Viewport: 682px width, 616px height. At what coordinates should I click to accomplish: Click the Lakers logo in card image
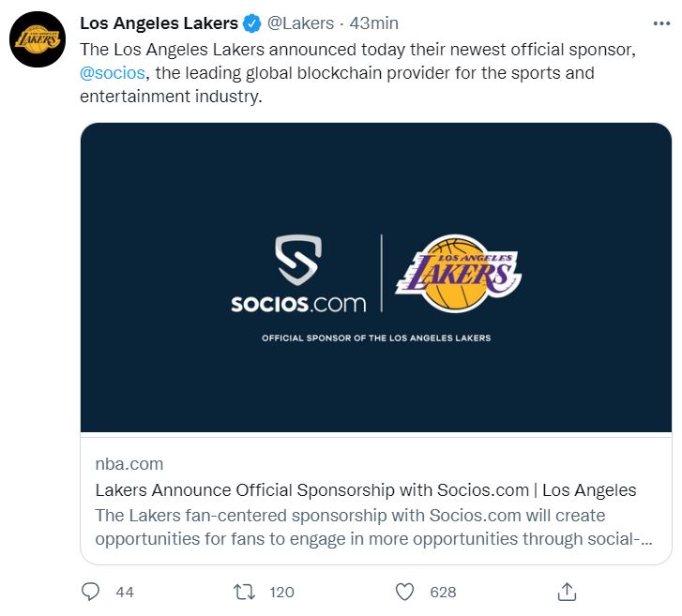click(459, 274)
